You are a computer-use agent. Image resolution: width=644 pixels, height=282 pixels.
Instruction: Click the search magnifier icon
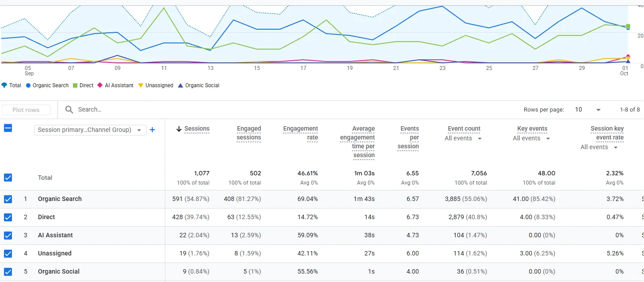point(69,109)
